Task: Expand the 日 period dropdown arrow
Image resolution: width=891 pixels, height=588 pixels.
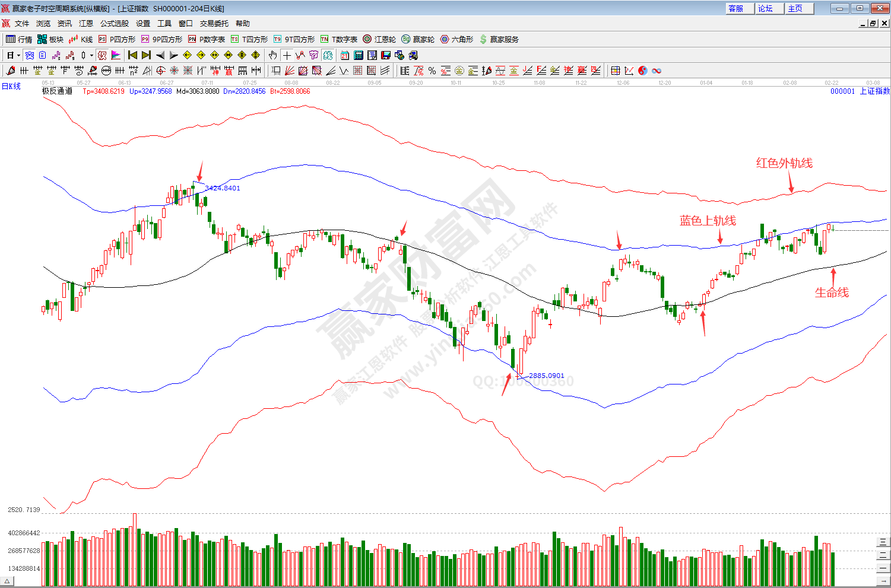Action: coord(19,55)
